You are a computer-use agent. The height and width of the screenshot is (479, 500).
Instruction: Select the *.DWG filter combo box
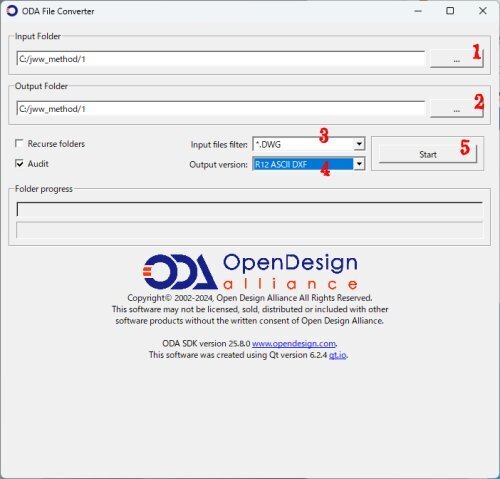coord(309,144)
